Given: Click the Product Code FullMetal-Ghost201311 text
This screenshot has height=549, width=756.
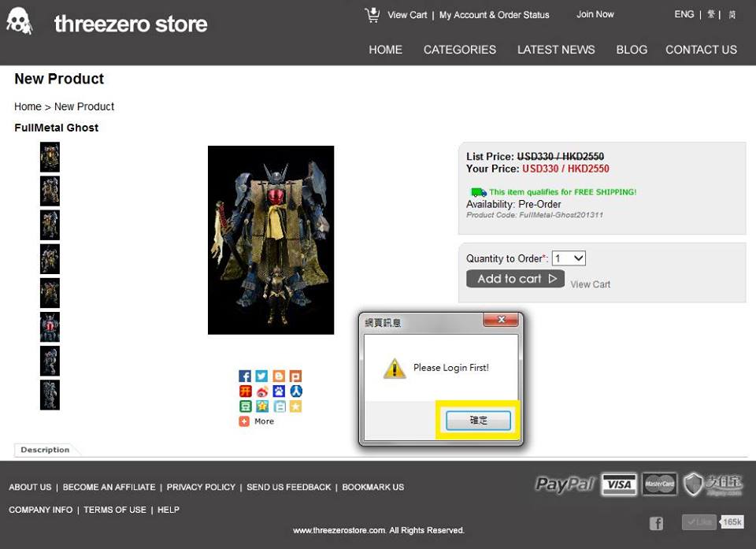Looking at the screenshot, I should [x=535, y=215].
